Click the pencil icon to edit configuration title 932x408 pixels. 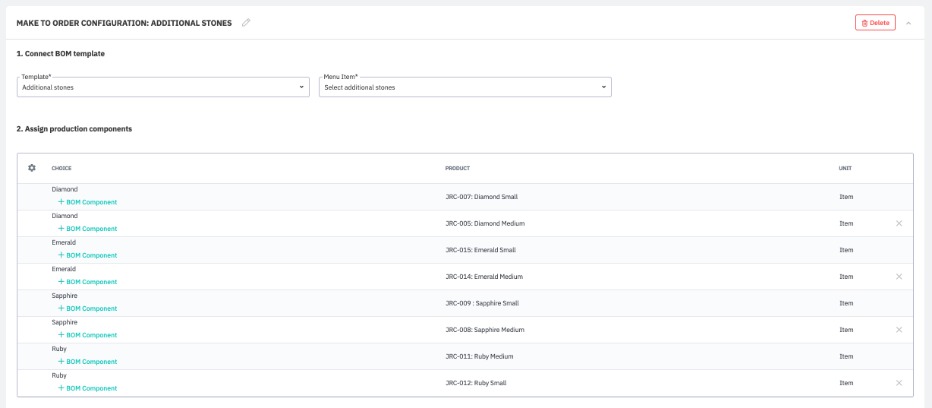click(x=246, y=23)
